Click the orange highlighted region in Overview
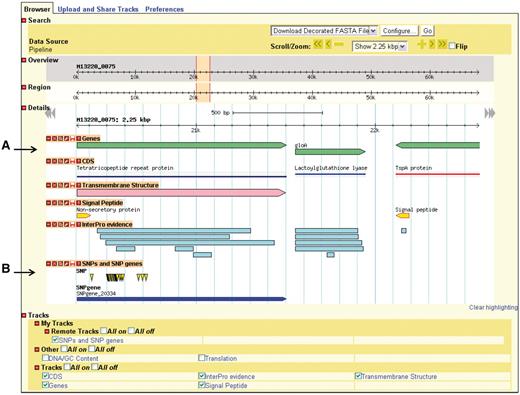Image resolution: width=520 pixels, height=395 pixels. 203,69
